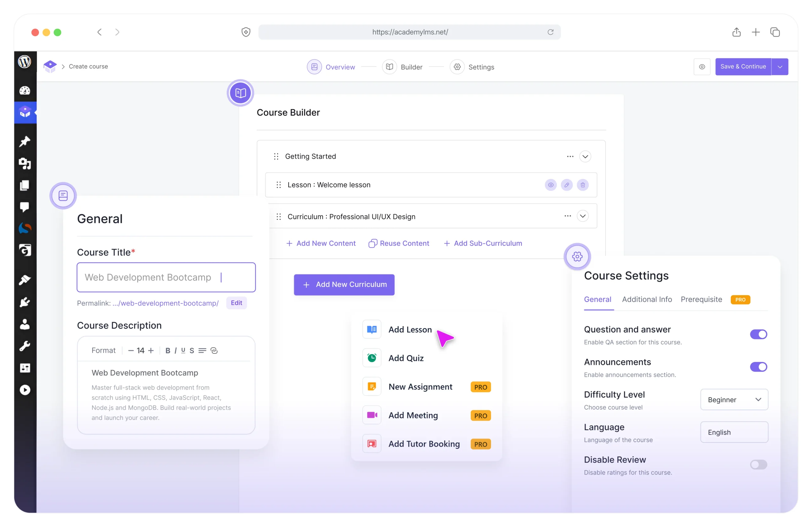This screenshot has height=527, width=812.
Task: Open the Save & Continue dropdown arrow
Action: coord(780,67)
